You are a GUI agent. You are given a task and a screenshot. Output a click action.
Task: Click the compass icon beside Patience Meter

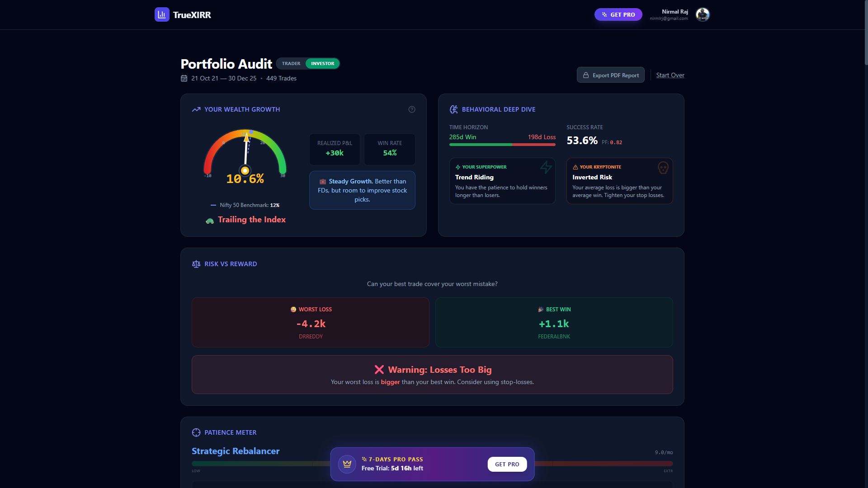(196, 432)
